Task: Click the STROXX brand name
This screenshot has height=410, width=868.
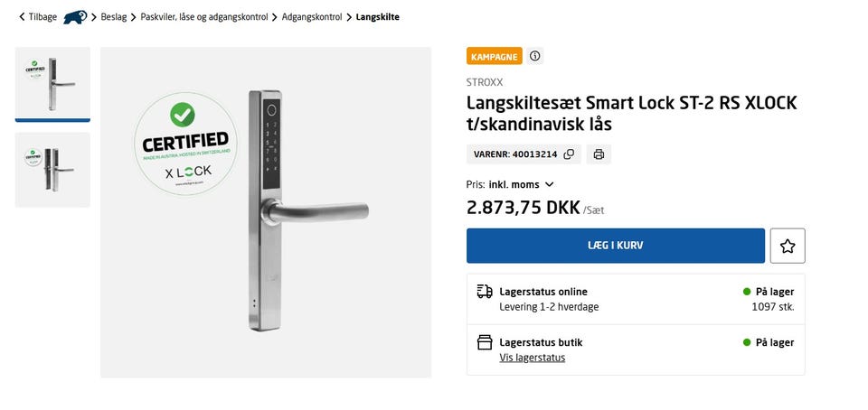Action: pos(485,82)
